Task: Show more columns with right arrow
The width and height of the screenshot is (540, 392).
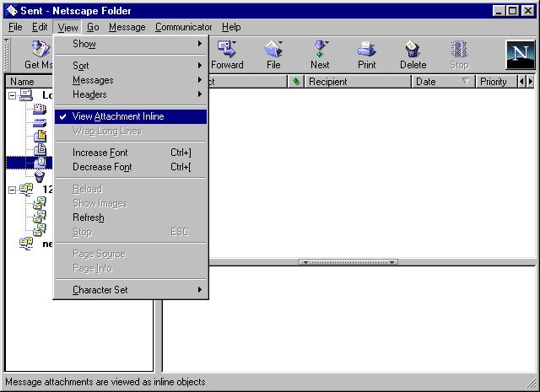Action: tap(531, 82)
